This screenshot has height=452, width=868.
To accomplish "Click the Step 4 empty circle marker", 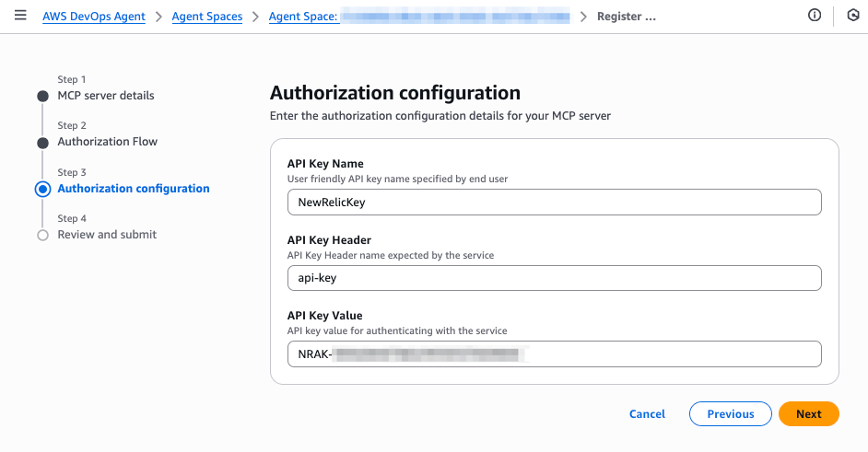I will click(x=42, y=236).
